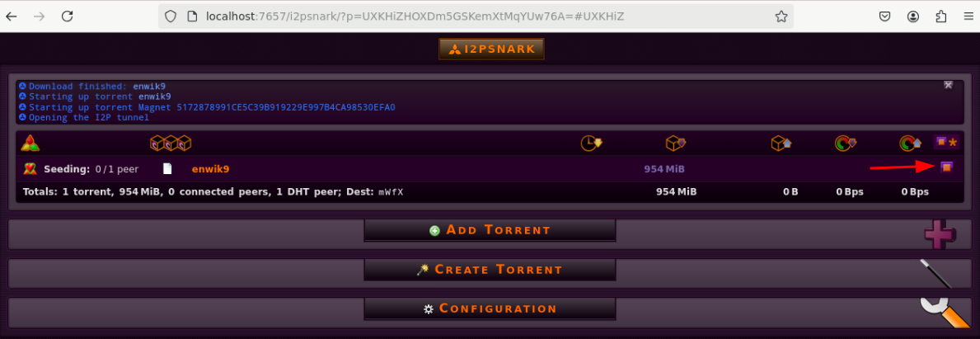
Task: Click the I2PSnark header button
Action: 491,49
